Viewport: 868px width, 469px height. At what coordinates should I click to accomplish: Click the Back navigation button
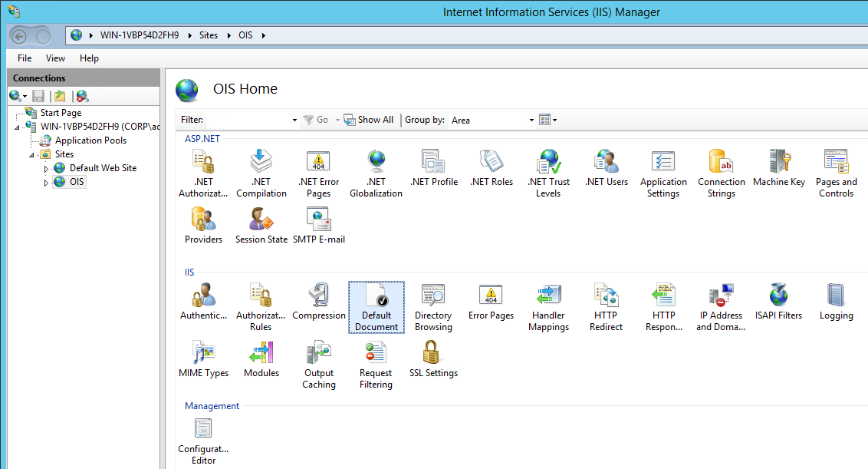19,37
